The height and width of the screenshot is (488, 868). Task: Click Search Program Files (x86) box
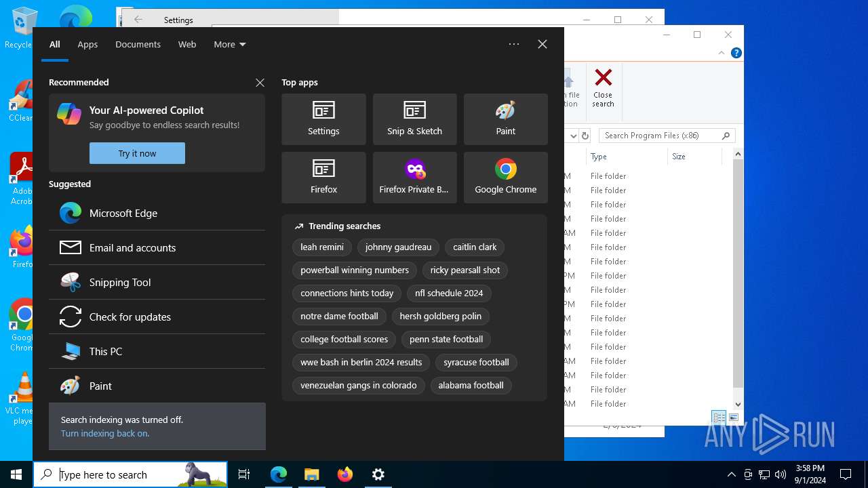[667, 136]
